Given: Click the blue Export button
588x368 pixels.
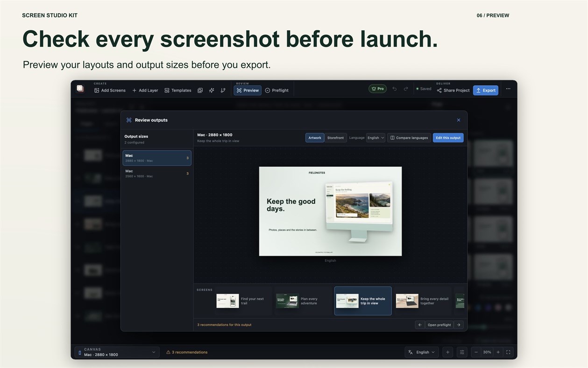Looking at the screenshot, I should [x=486, y=90].
